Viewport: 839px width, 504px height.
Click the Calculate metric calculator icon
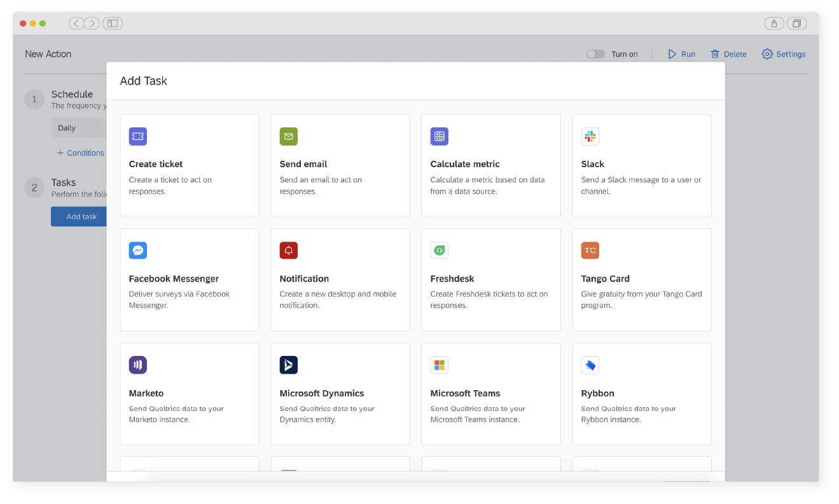440,136
